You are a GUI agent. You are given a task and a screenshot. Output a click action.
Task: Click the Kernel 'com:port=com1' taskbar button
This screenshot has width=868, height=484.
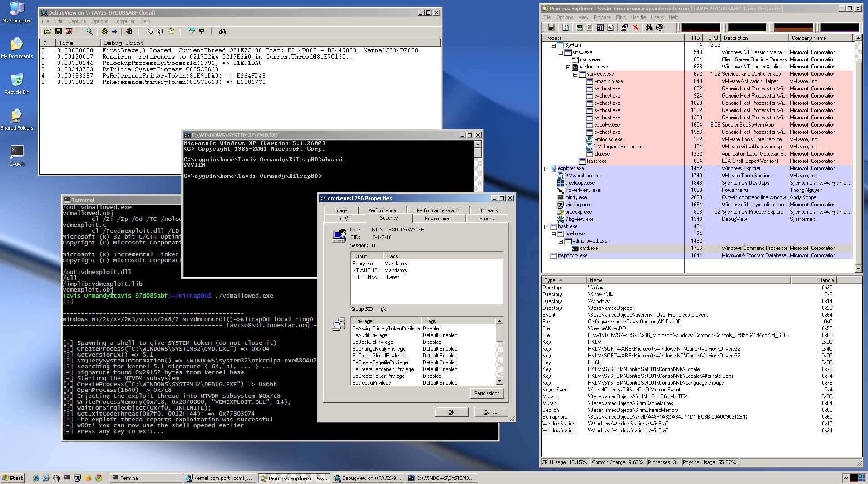219,478
